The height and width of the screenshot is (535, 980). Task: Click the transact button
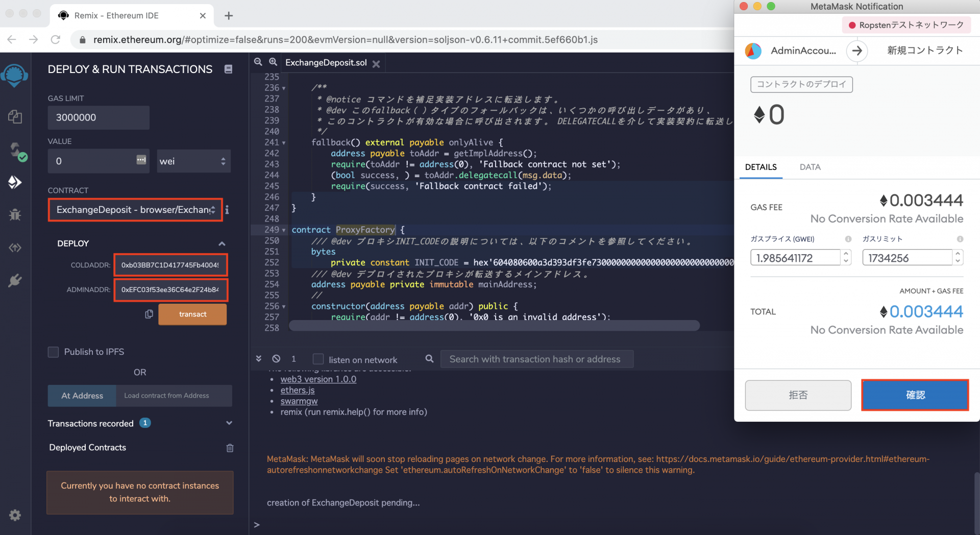(x=192, y=314)
